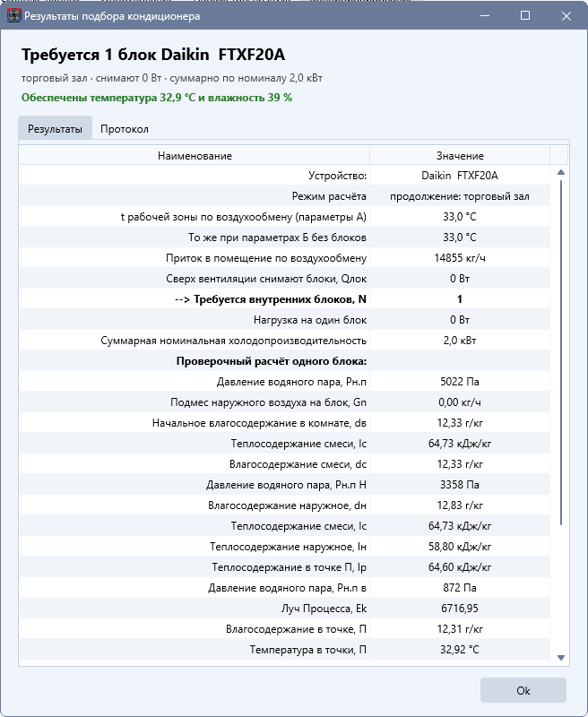Select the Устройство: row label

pyautogui.click(x=337, y=176)
